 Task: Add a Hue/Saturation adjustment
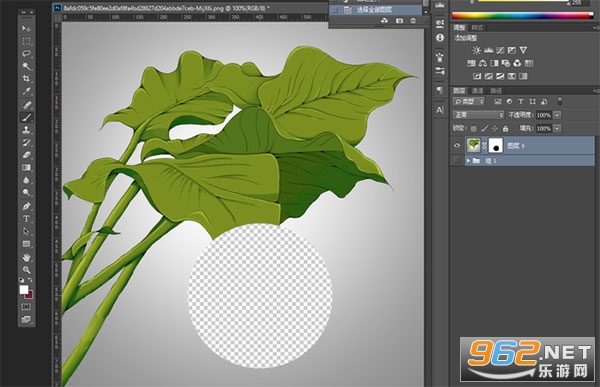click(x=471, y=63)
